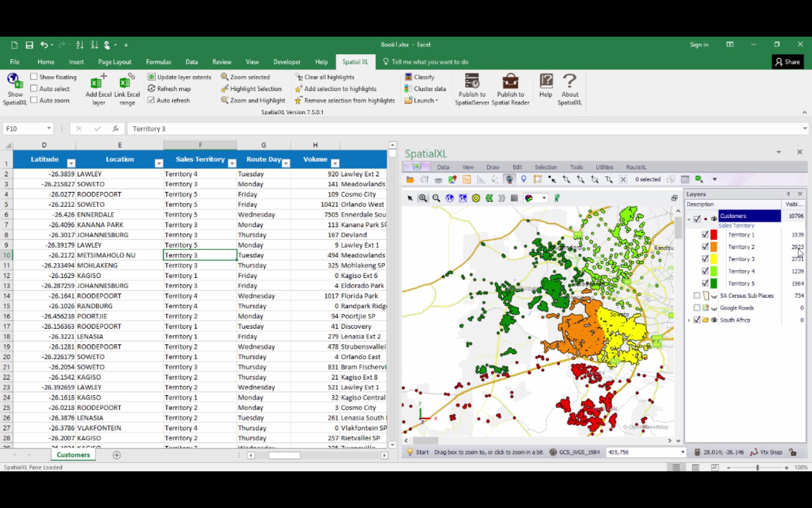Click the clear selection X icon in SpatialXL toolbar

[623, 179]
